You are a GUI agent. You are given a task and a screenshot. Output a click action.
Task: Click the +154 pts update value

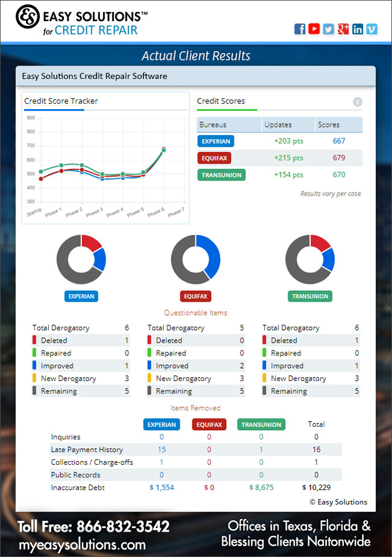click(288, 175)
